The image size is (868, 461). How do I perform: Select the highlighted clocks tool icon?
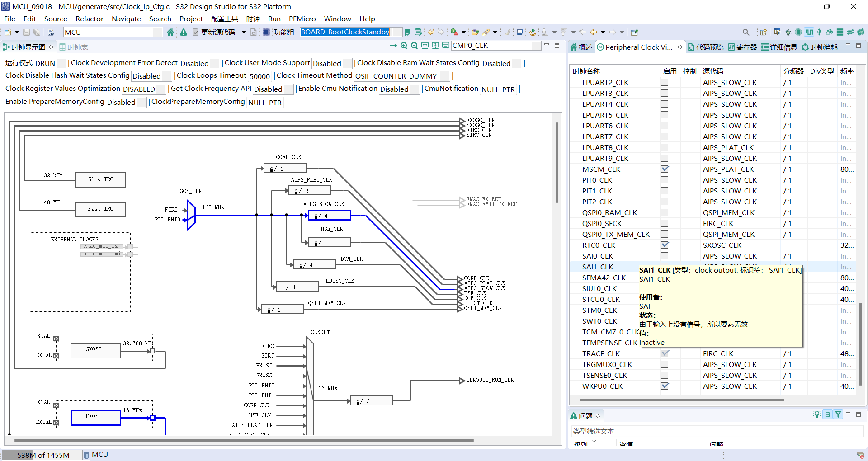click(x=809, y=33)
